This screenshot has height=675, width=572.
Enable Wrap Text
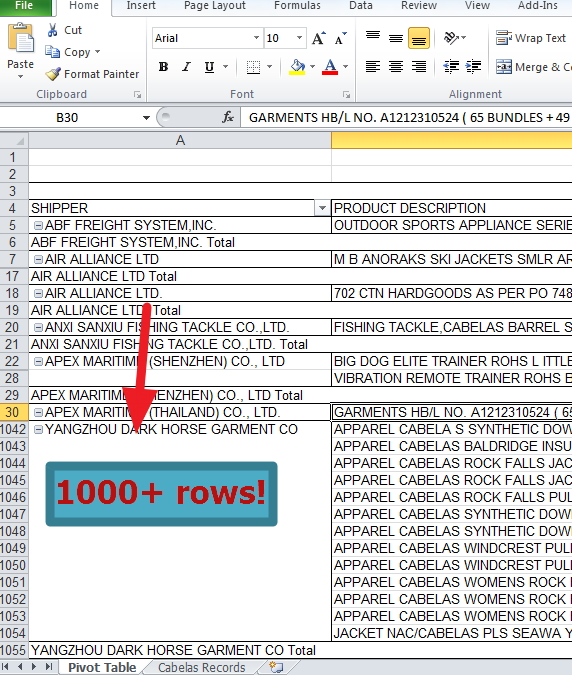point(531,38)
